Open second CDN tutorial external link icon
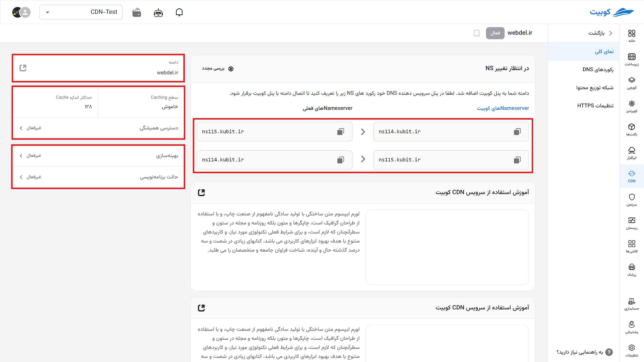The image size is (644, 362). point(201,308)
